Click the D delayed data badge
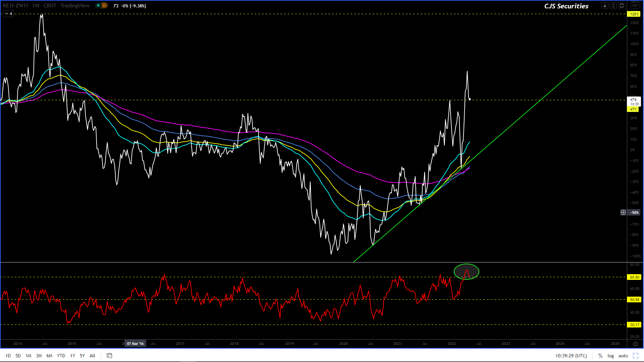Screen dimensions: 644x362 click(104, 6)
